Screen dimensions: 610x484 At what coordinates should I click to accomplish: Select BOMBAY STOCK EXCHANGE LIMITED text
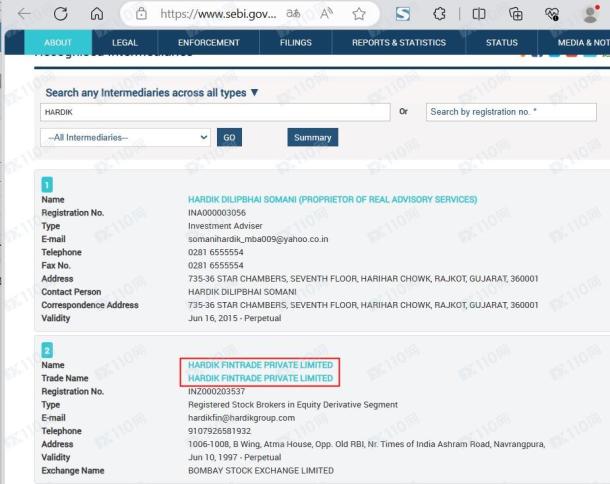(261, 471)
